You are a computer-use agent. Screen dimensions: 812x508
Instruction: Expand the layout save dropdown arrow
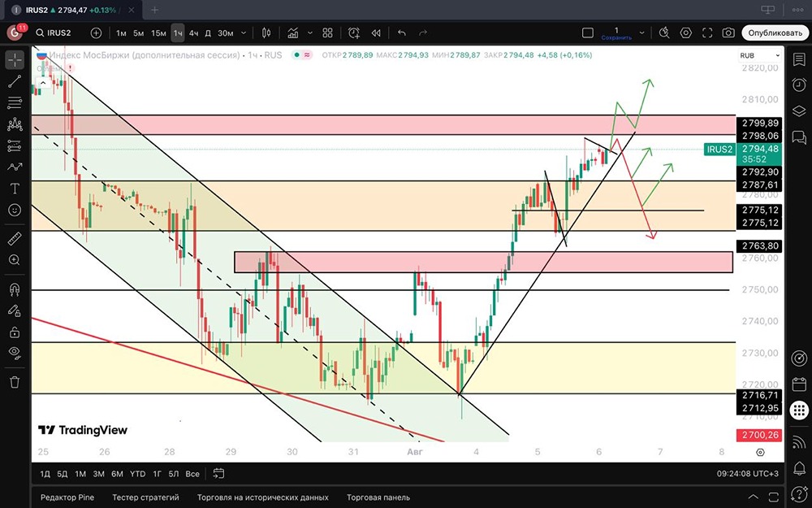[641, 33]
